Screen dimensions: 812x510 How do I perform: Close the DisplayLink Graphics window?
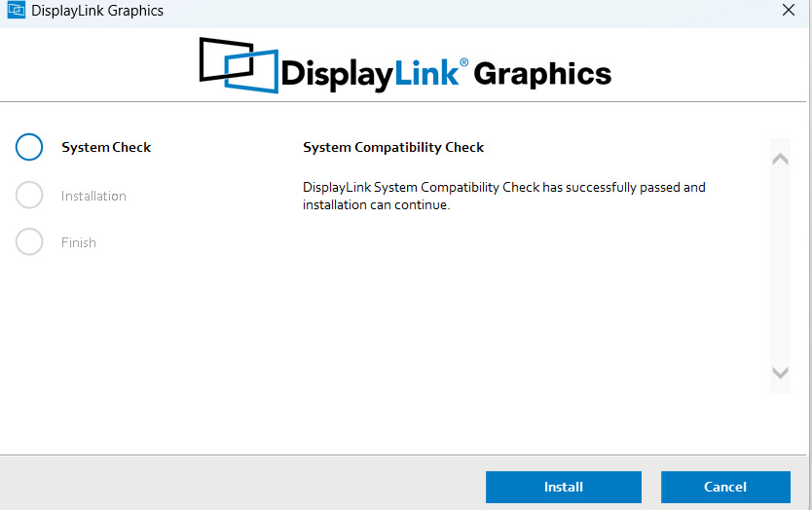789,11
